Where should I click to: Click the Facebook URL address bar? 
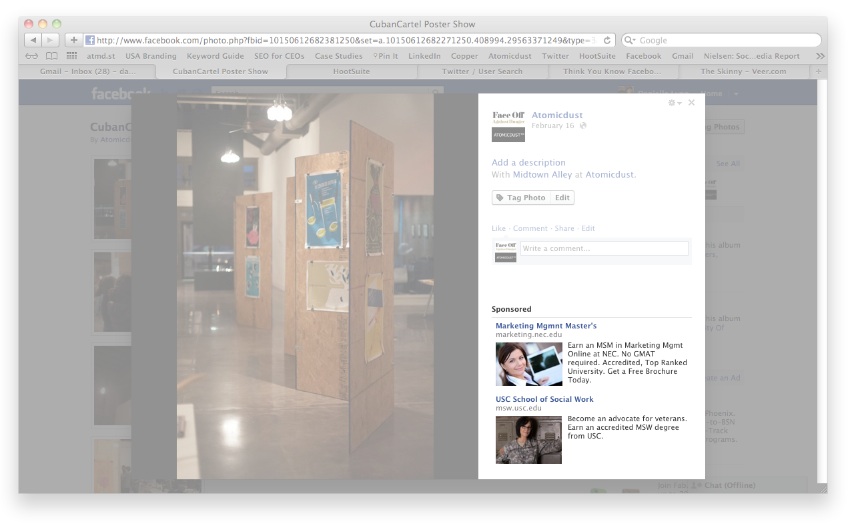click(x=350, y=40)
